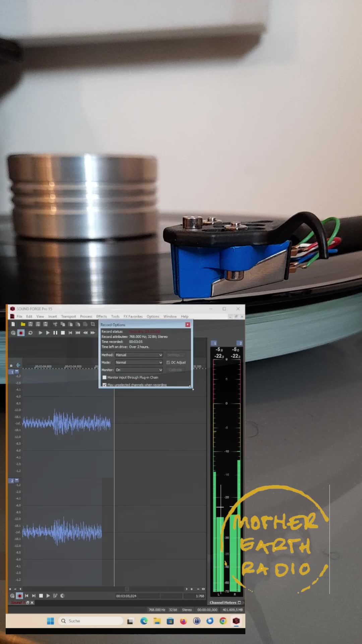This screenshot has width=362, height=644.
Task: Cut the selection with the scissors icon
Action: point(55,324)
